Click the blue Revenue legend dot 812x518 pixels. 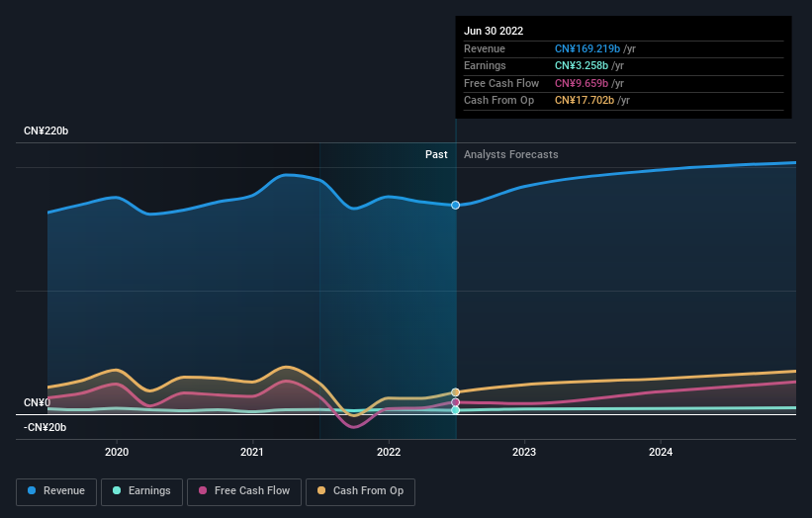coord(32,490)
